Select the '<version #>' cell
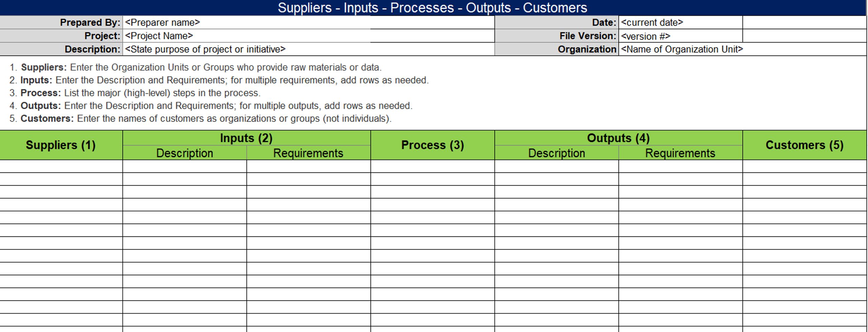868x332 pixels. [680, 36]
